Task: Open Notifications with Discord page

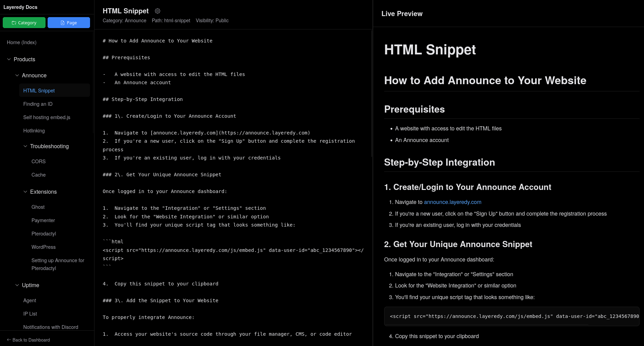Action: (x=51, y=327)
